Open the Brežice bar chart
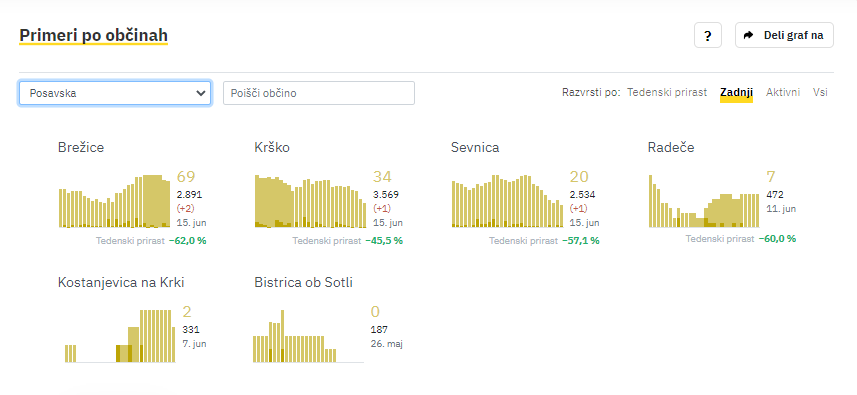The width and height of the screenshot is (857, 395). [x=114, y=201]
